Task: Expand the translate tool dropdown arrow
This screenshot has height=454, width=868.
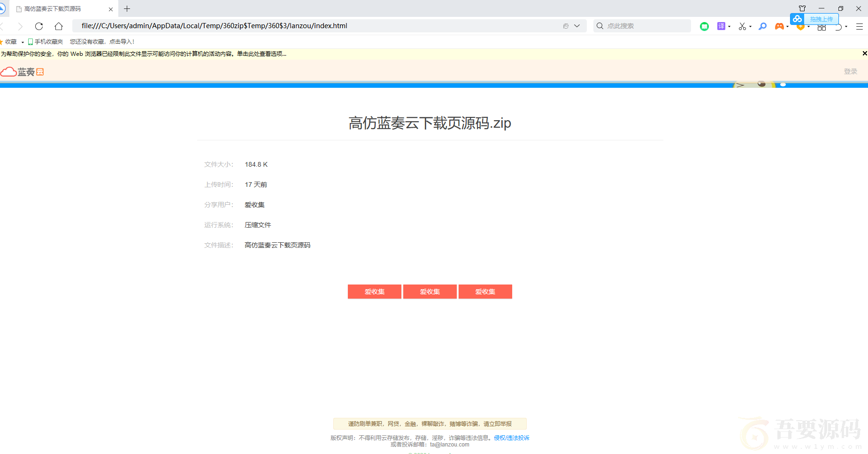Action: click(x=729, y=26)
